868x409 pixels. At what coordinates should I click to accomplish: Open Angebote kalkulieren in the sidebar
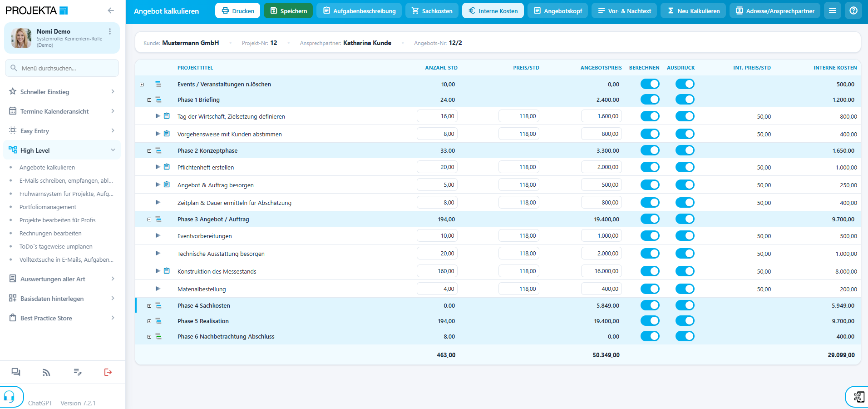pos(47,167)
